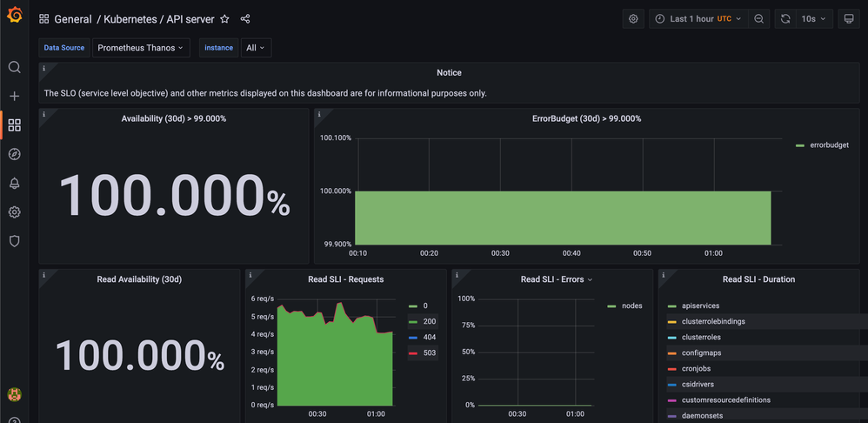Click the dashboard grid icon beside General
The image size is (868, 423).
[x=43, y=19]
